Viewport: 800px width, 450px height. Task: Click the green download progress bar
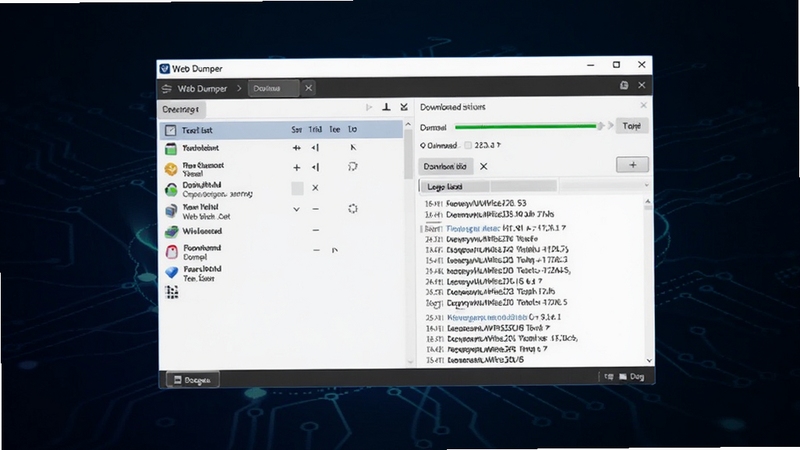tap(525, 127)
